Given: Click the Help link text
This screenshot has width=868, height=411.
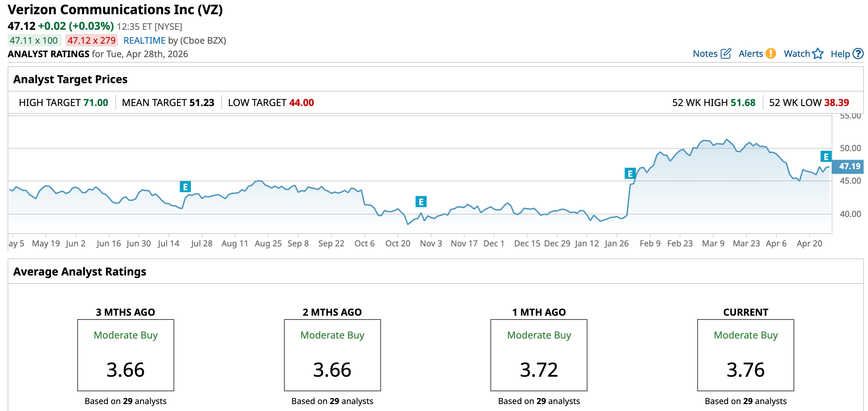Looking at the screenshot, I should click(840, 54).
